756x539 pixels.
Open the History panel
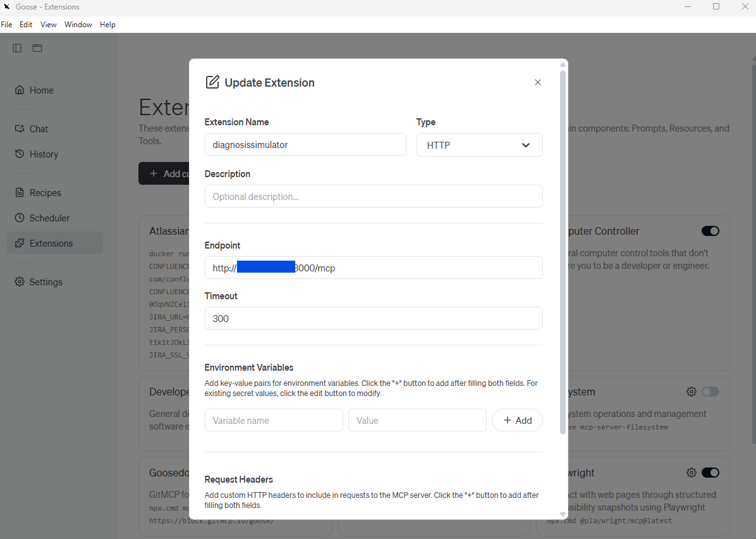click(42, 154)
